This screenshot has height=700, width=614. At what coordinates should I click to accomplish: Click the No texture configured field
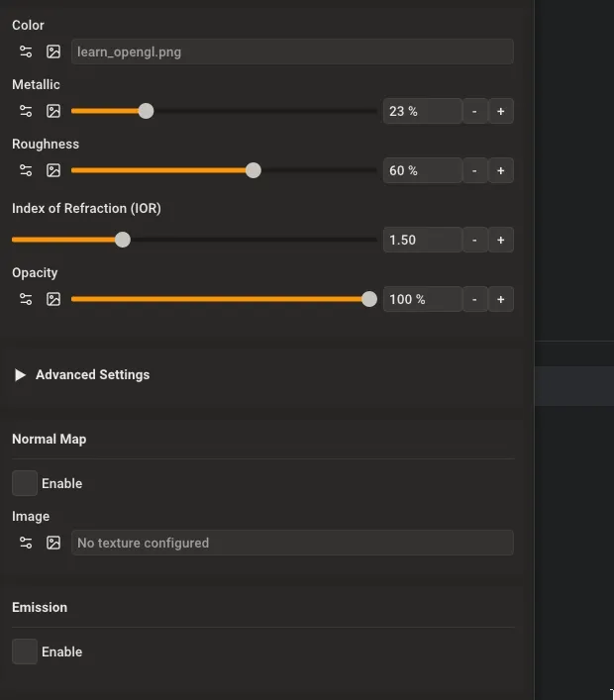(292, 543)
